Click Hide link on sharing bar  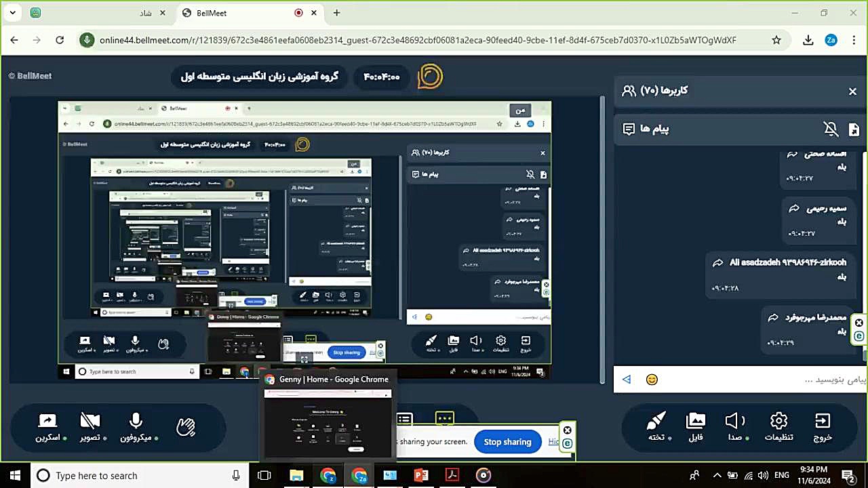coord(553,442)
